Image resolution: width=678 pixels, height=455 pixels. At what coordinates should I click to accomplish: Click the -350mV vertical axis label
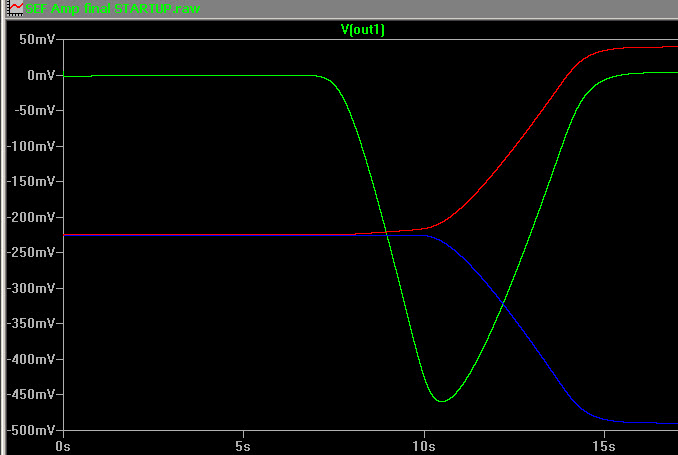pyautogui.click(x=31, y=324)
